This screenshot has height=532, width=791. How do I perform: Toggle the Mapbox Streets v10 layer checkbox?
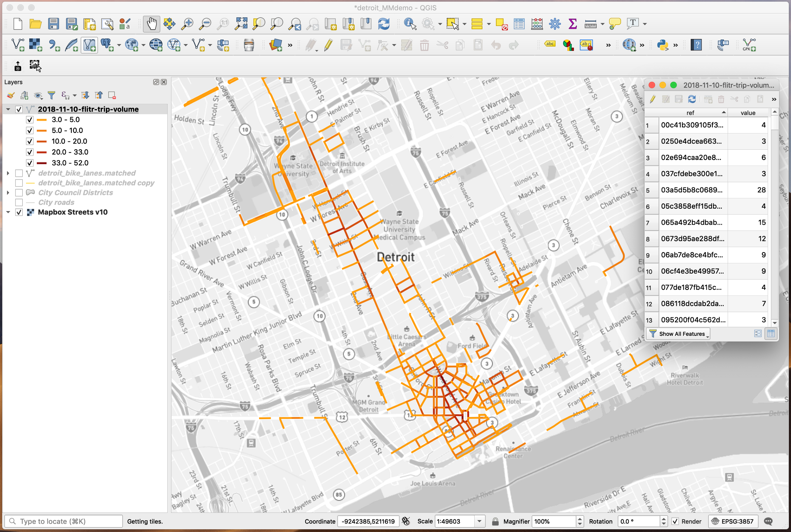(x=19, y=212)
